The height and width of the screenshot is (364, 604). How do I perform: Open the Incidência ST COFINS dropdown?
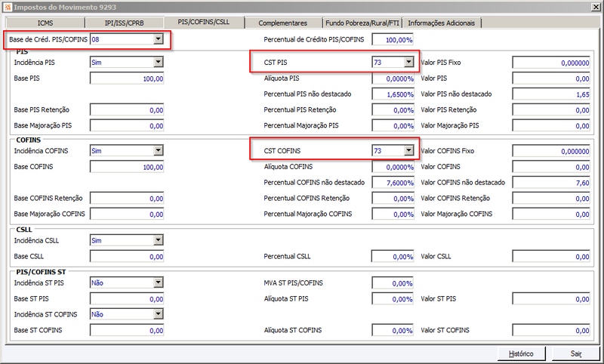(x=159, y=314)
